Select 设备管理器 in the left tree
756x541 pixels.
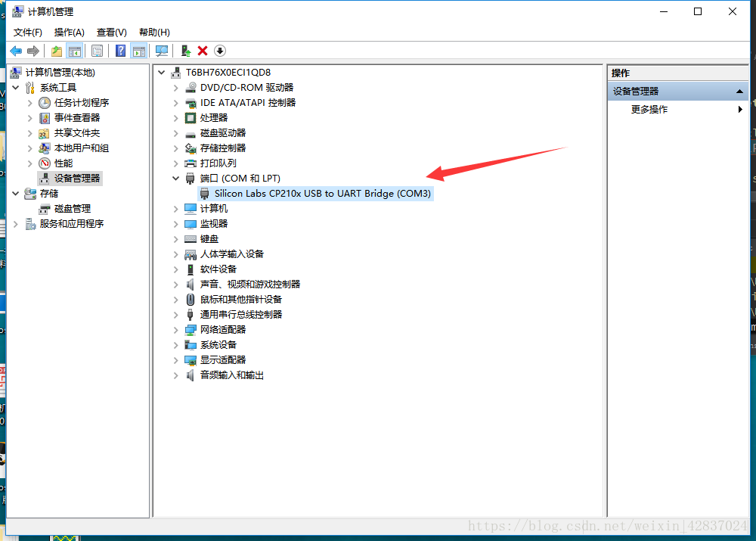point(70,179)
